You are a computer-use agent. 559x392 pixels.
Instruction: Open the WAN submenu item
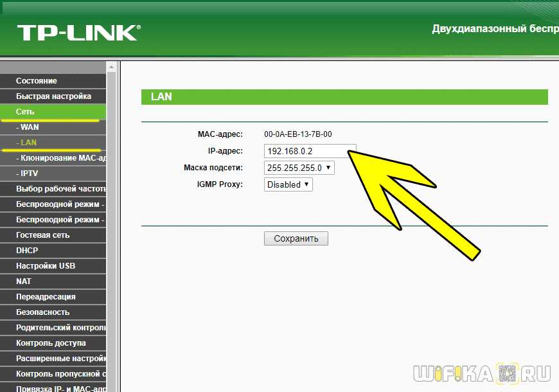(53, 127)
